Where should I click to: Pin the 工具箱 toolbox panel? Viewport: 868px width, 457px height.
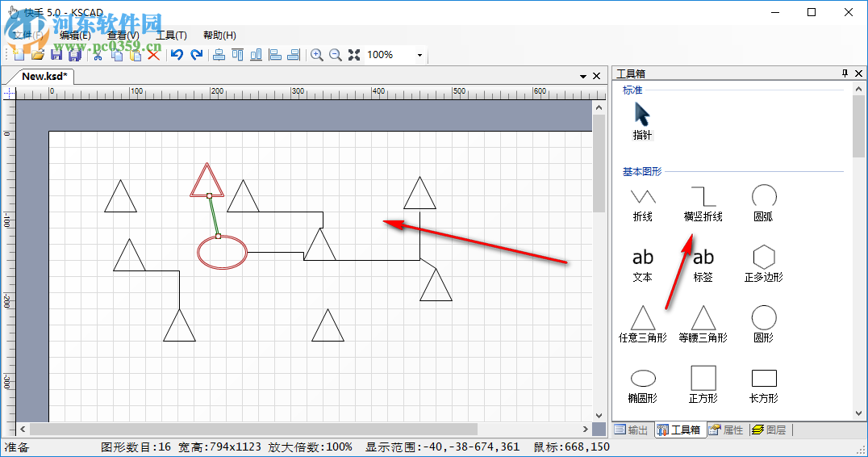(845, 73)
